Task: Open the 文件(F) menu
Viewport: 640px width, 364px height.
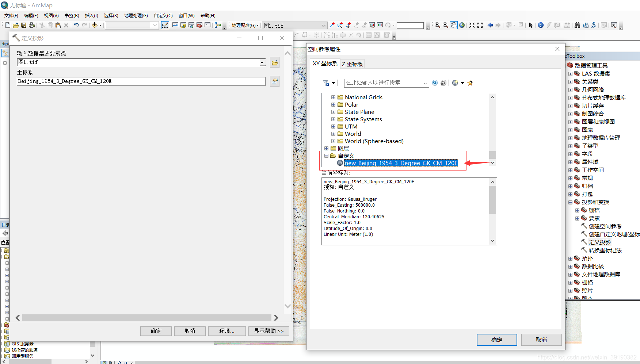Action: tap(11, 15)
